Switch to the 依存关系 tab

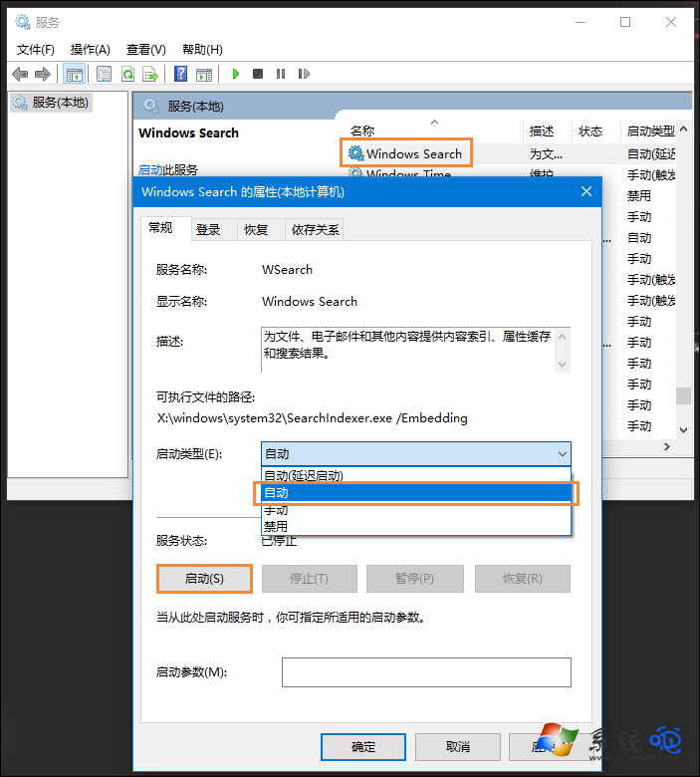pyautogui.click(x=315, y=229)
